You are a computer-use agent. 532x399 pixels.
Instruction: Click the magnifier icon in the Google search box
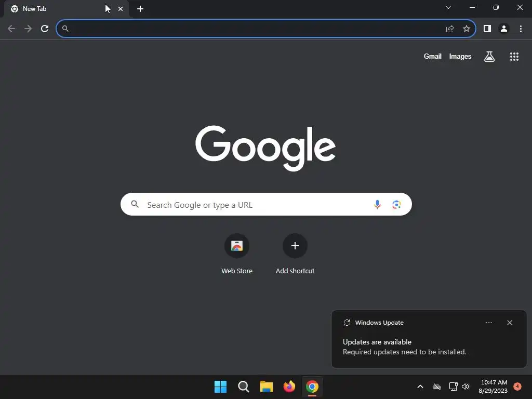(x=135, y=204)
